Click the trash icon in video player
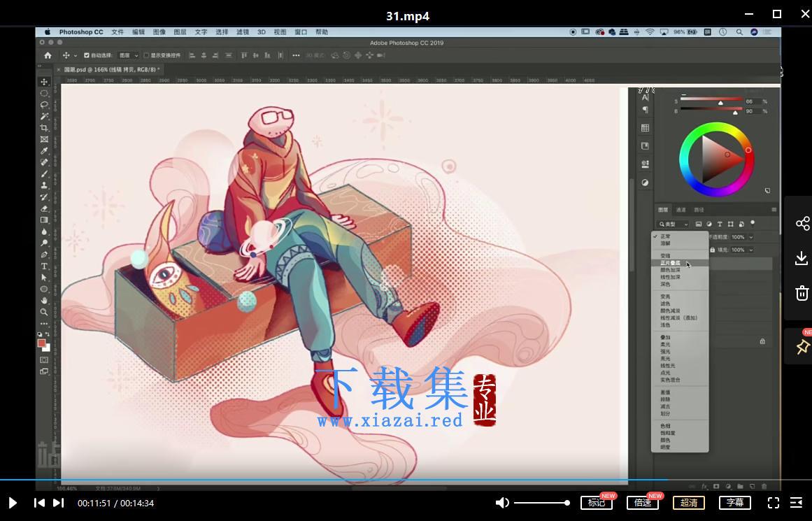 (x=802, y=292)
